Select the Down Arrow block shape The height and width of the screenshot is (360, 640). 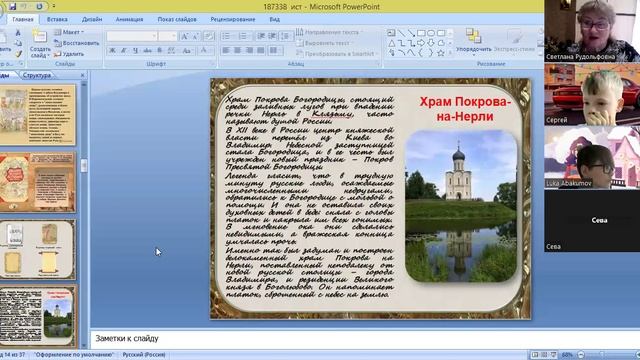431,43
